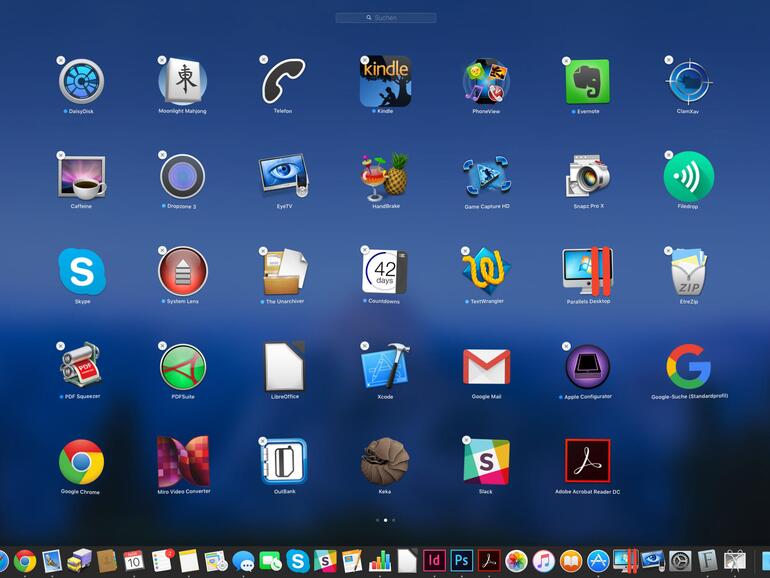The width and height of the screenshot is (770, 578).
Task: Open the LibreOffice app
Action: pyautogui.click(x=283, y=366)
